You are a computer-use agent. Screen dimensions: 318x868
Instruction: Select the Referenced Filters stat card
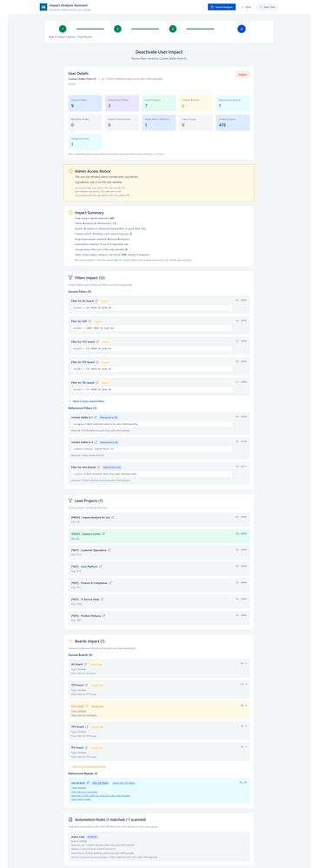click(122, 103)
